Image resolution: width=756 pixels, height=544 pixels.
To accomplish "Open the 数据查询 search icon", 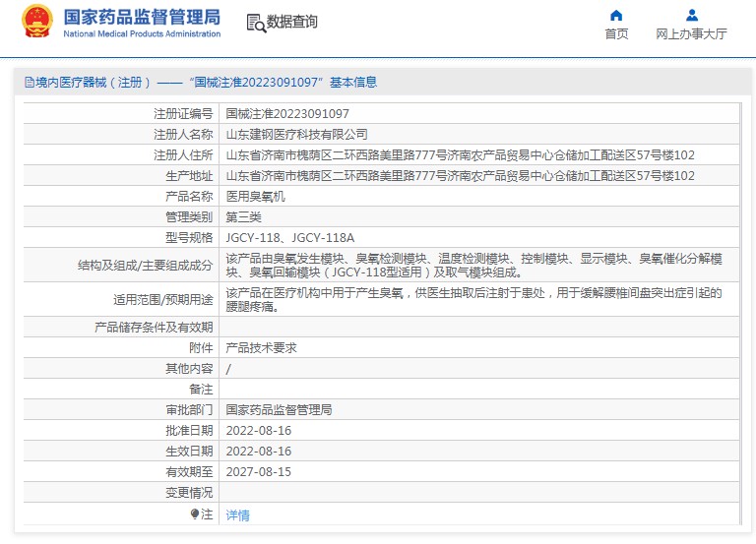I will click(x=256, y=23).
